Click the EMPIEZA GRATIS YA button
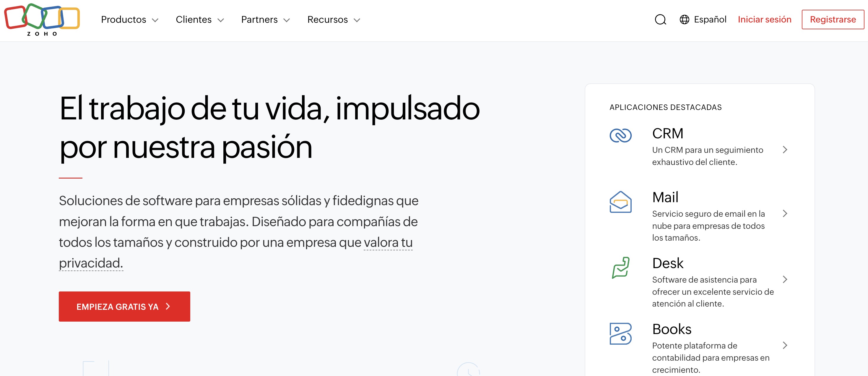This screenshot has width=868, height=376. point(124,306)
